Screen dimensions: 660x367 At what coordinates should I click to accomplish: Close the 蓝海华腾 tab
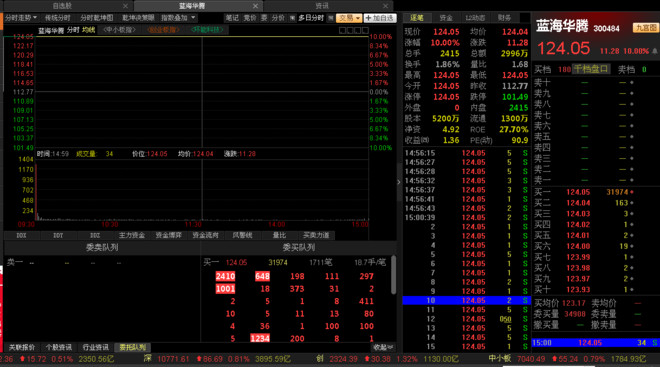(x=255, y=6)
